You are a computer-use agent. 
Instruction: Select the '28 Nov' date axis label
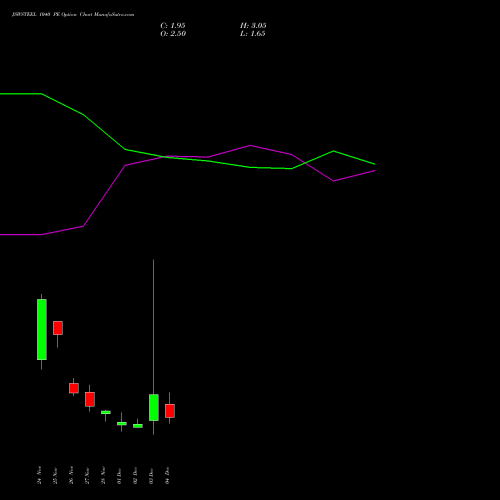tap(103, 475)
